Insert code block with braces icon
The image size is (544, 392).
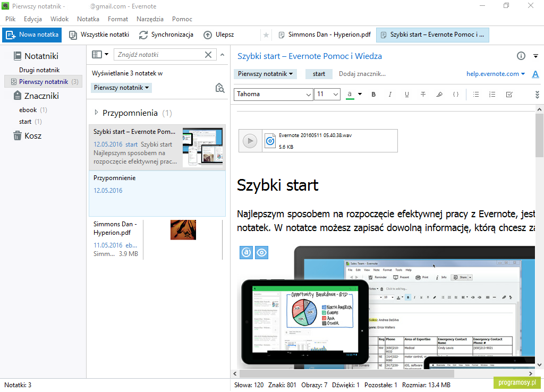[x=455, y=95]
